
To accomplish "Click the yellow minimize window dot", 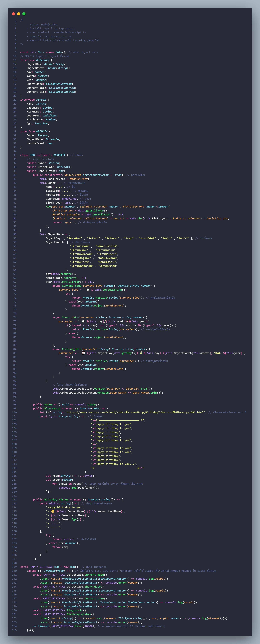I will (x=19, y=14).
